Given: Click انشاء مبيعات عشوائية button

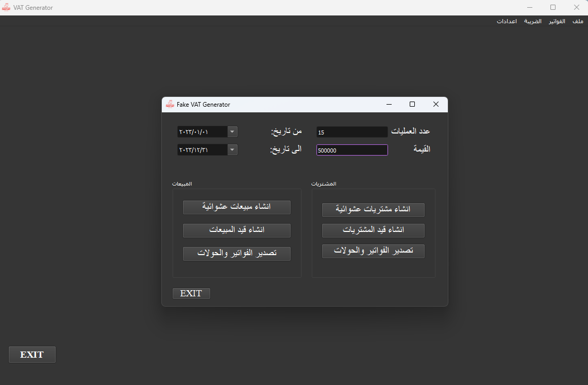Looking at the screenshot, I should [x=237, y=207].
